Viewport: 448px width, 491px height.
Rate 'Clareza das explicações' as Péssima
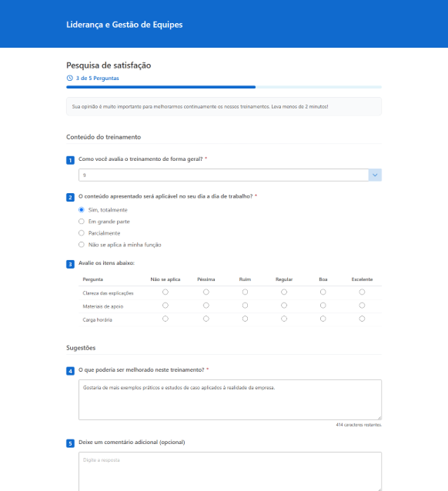coord(206,292)
